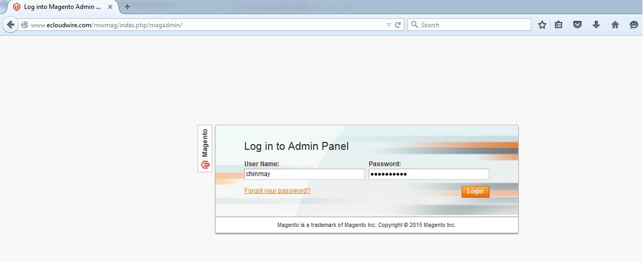Reload the page with the refresh icon
Image resolution: width=644 pixels, height=262 pixels.
tap(398, 25)
